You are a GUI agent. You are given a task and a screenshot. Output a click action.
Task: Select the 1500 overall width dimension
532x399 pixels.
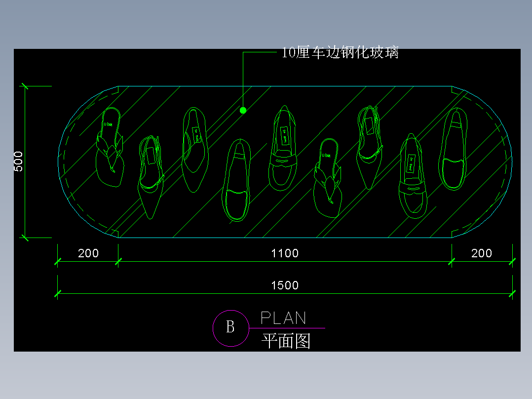285,285
